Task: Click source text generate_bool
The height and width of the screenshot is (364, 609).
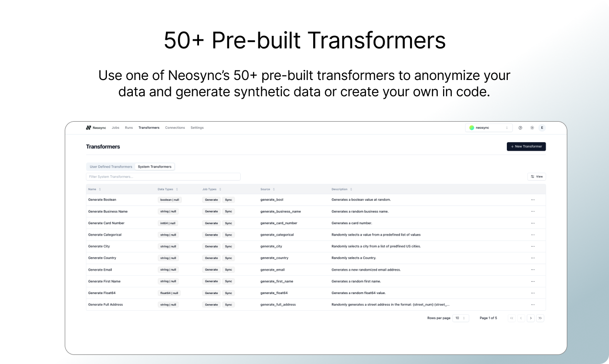Action: click(272, 200)
